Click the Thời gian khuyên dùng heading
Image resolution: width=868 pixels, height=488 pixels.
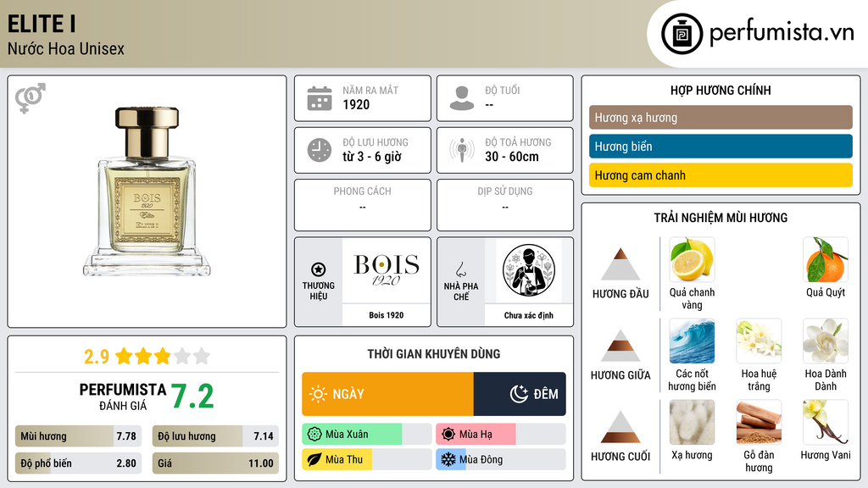tap(434, 354)
